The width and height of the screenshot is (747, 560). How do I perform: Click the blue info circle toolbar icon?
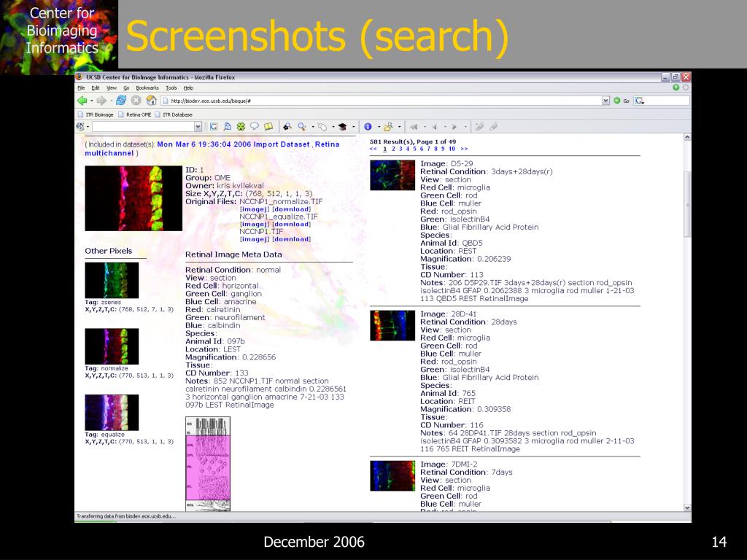coord(368,127)
